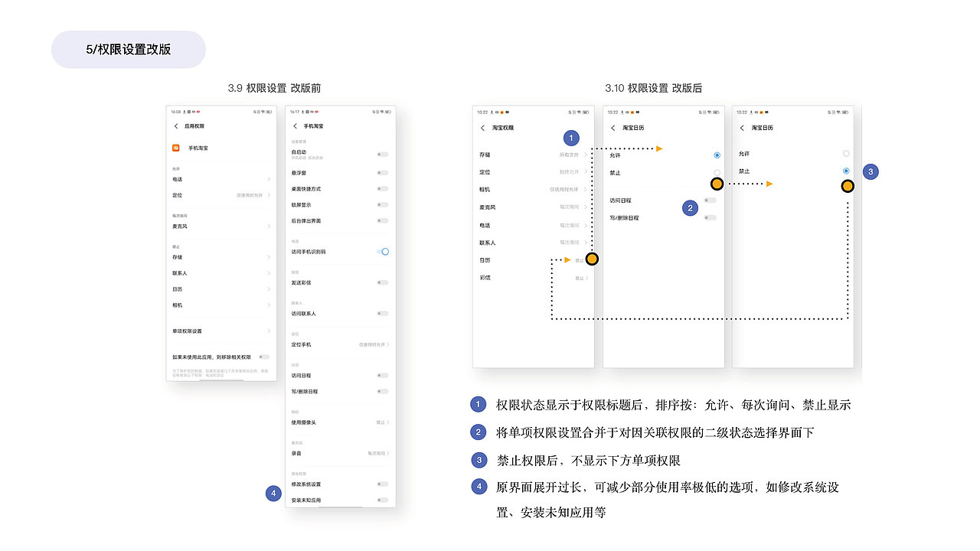Select 禁止 radio on rightmost 淘宝日历 screen
Screen dimensions: 980x551
(x=846, y=171)
